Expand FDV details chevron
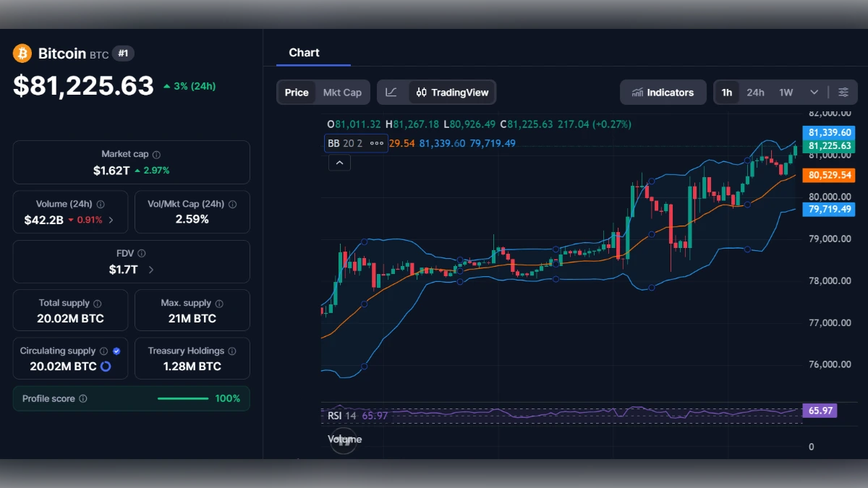Image resolution: width=868 pixels, height=488 pixels. point(151,270)
